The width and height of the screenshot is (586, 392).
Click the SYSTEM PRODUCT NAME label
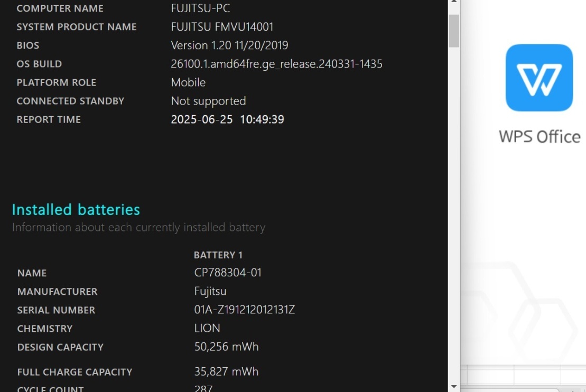point(77,27)
